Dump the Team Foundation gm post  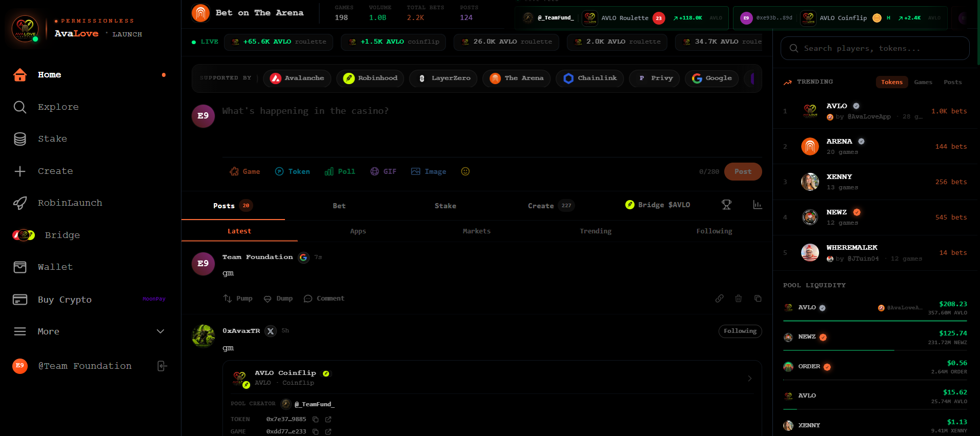[278, 299]
